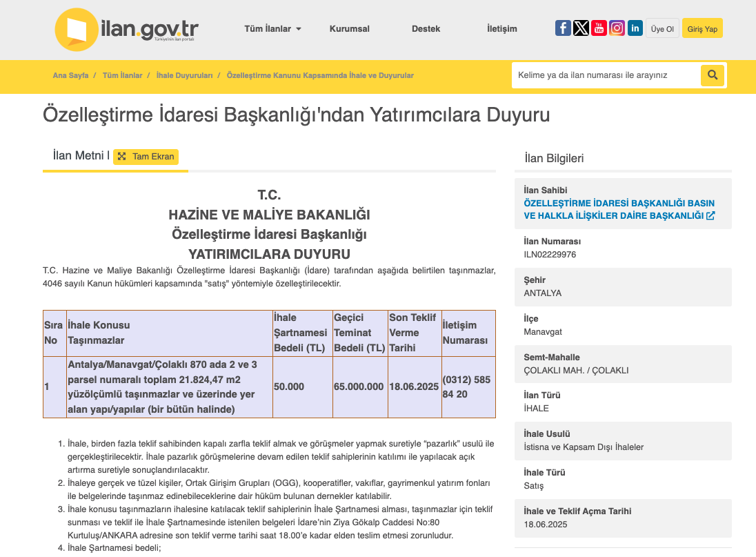Click list item 4 İhale Şartnamesi bedeli
Screen dimensions: 756x557
click(x=114, y=548)
